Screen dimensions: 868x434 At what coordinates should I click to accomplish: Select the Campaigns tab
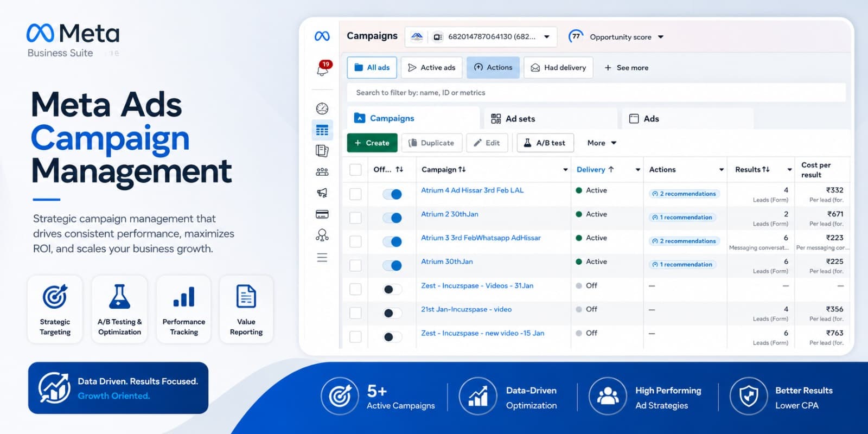[413, 118]
